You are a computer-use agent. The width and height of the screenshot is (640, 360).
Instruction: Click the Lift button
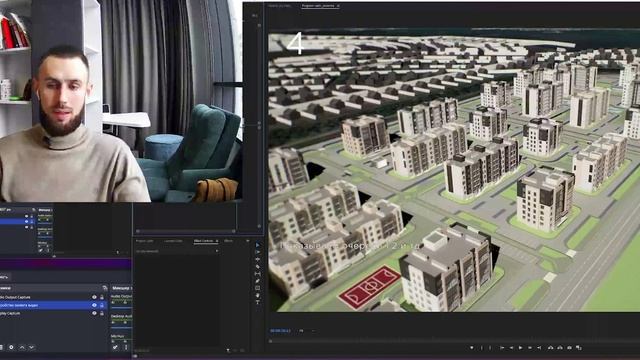click(551, 348)
